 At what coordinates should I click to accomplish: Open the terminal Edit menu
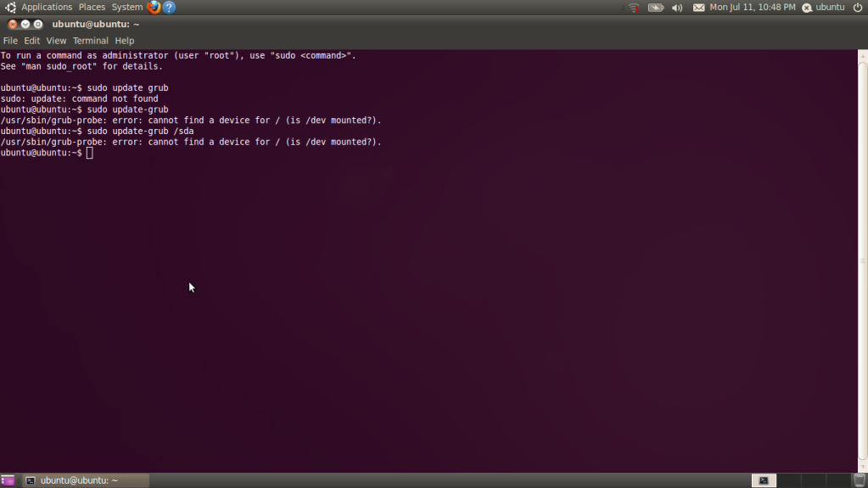(x=31, y=41)
